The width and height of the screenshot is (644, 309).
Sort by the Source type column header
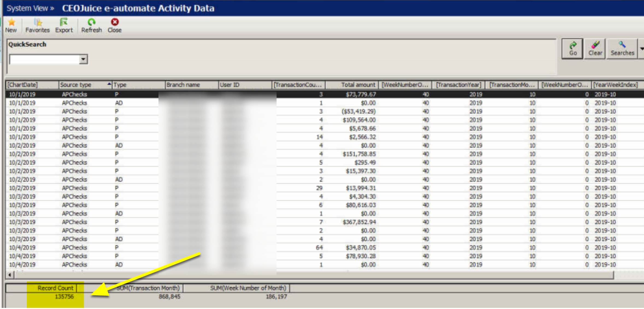[85, 85]
